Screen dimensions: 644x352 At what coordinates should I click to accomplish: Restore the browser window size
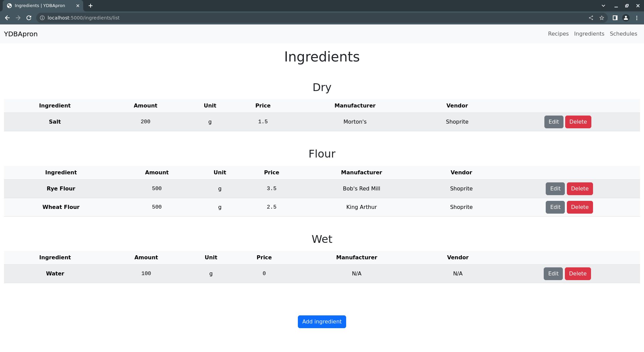(x=627, y=6)
